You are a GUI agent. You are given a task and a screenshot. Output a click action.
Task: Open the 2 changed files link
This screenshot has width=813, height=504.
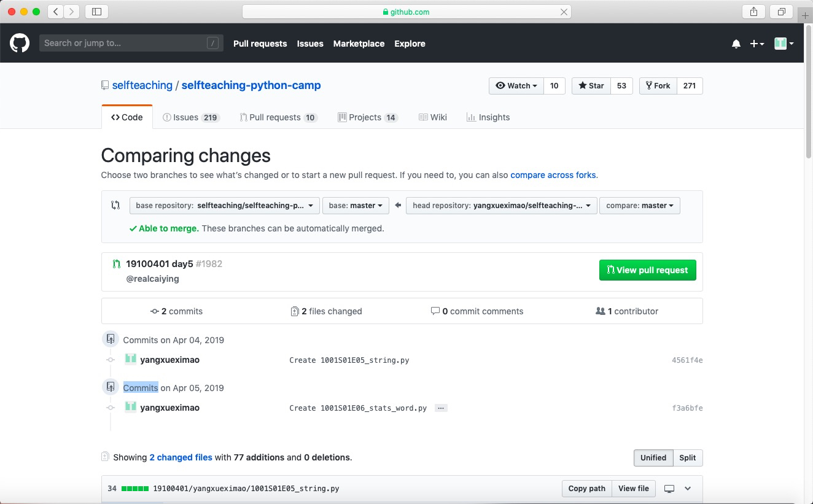[x=181, y=457]
